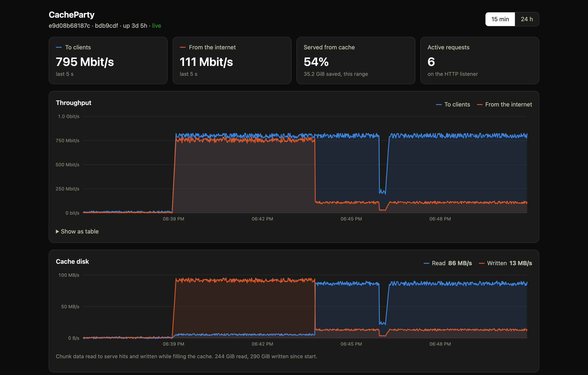Image resolution: width=588 pixels, height=375 pixels.
Task: Click the 795 Mbit/s To clients value
Action: [85, 62]
